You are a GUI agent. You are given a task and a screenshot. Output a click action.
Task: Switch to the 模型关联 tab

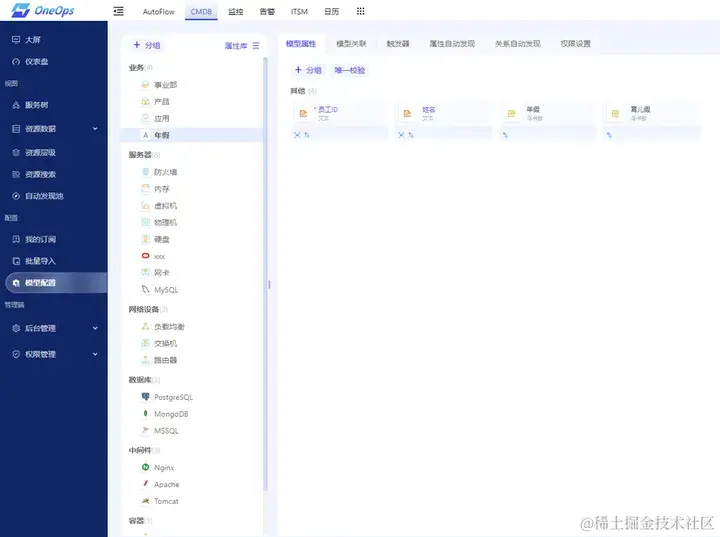click(351, 44)
